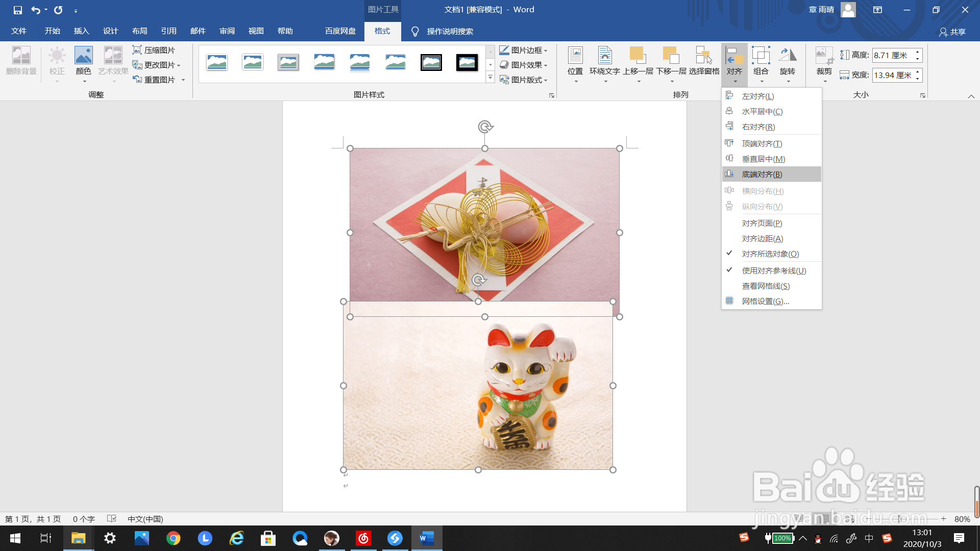Screen dimensions: 980x551
Task: Choose Align Top (顶端对齐)
Action: click(771, 143)
